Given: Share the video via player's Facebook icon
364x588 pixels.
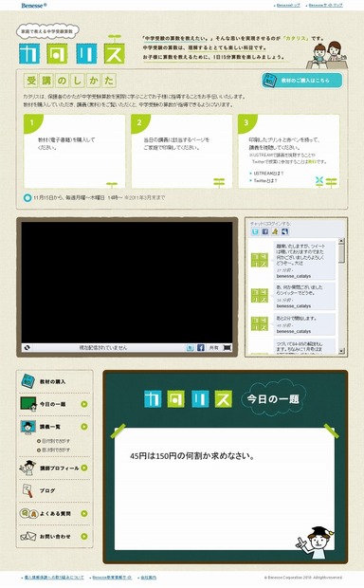Looking at the screenshot, I should point(201,348).
